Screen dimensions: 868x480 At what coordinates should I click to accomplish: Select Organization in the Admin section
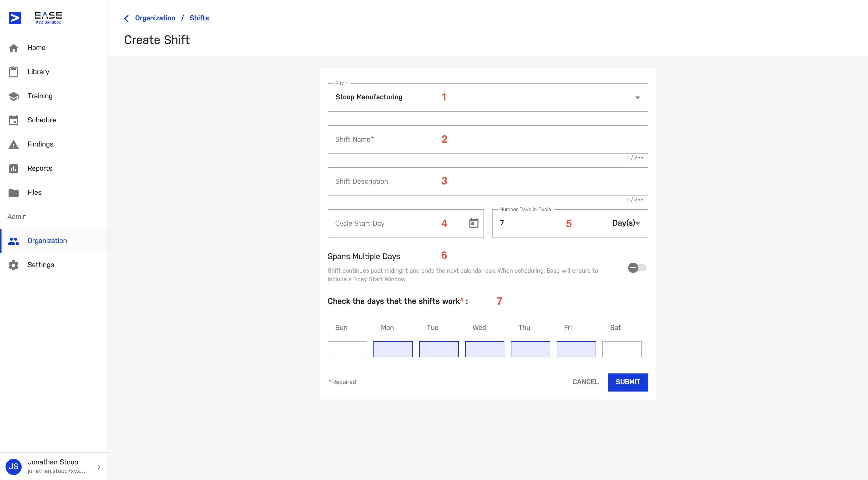[x=54, y=241]
